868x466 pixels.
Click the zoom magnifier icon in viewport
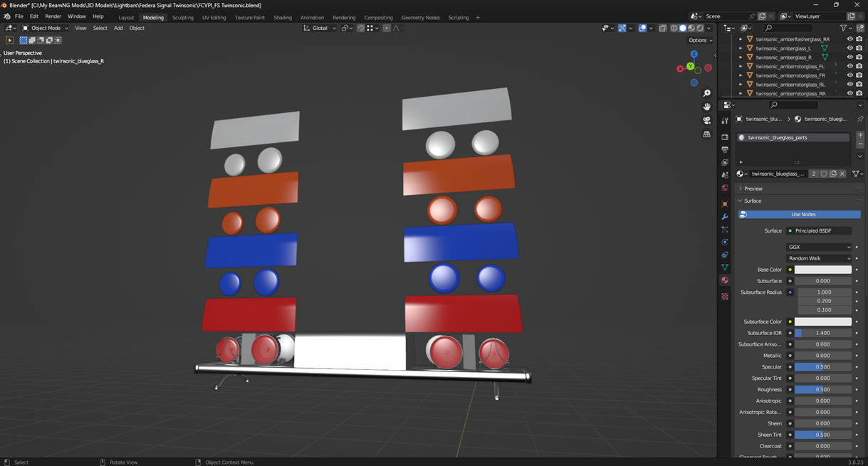tap(706, 93)
